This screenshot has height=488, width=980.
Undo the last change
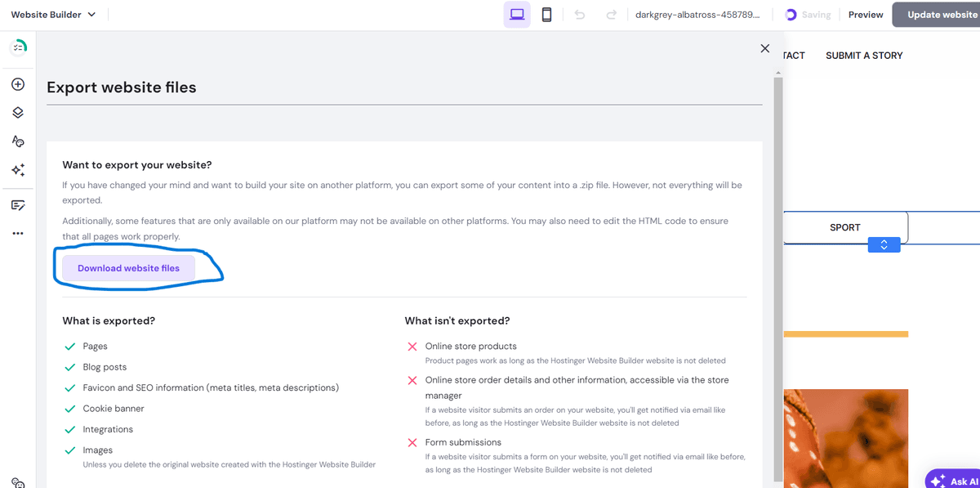tap(581, 14)
